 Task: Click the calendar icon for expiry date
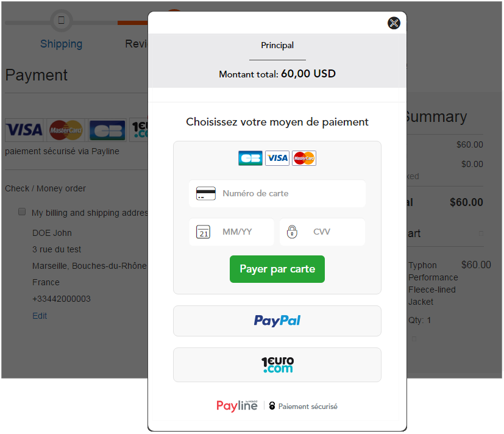pyautogui.click(x=203, y=232)
